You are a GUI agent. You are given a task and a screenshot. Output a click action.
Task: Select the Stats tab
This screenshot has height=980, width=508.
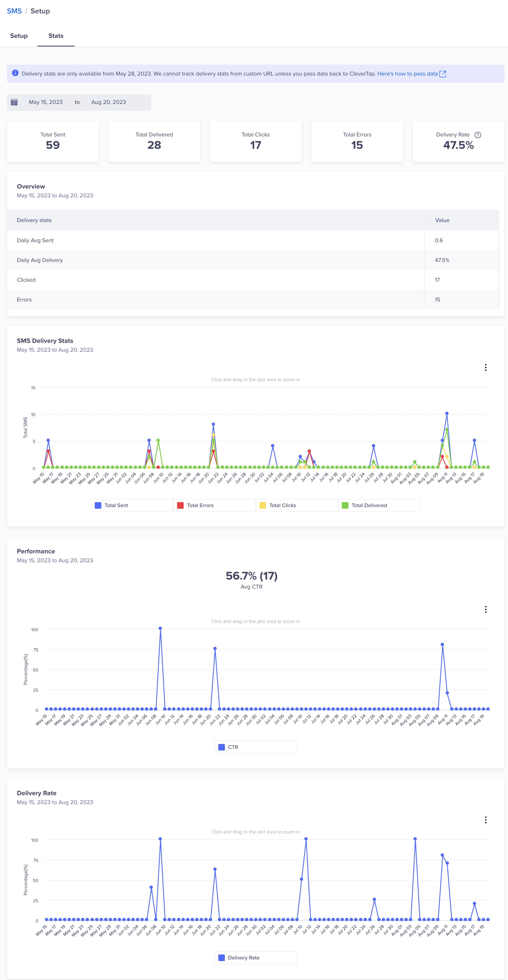[x=56, y=36]
